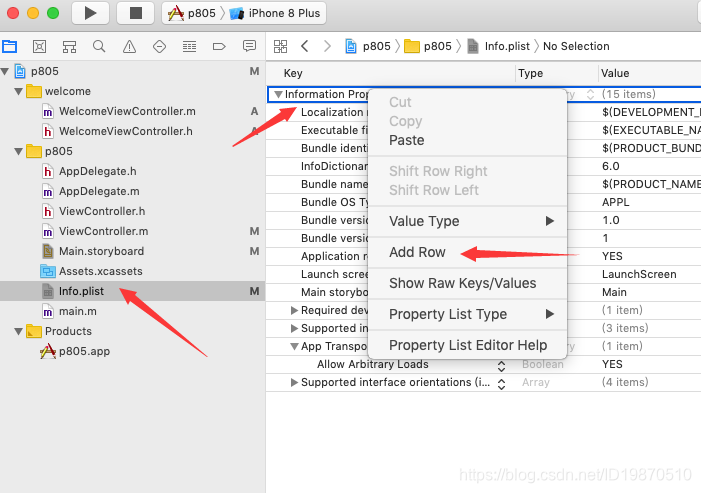Open the p805 scheme selector
The width and height of the screenshot is (701, 493).
tap(192, 13)
